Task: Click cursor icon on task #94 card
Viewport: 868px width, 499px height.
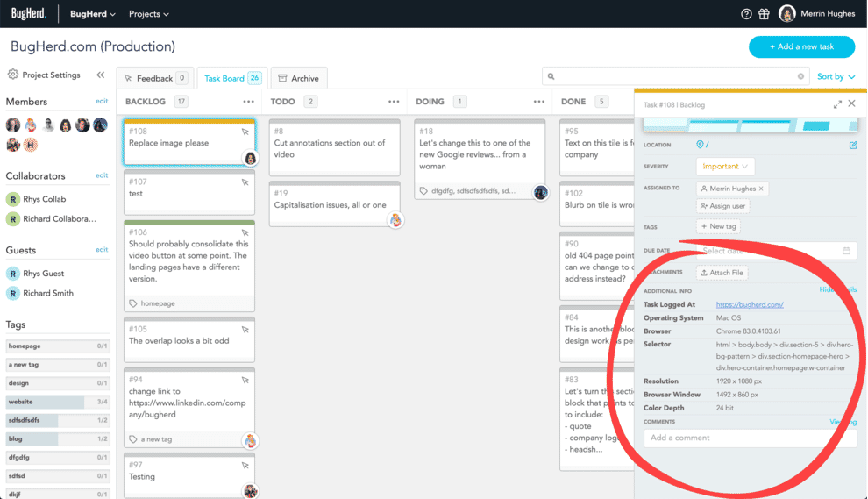Action: tap(245, 380)
